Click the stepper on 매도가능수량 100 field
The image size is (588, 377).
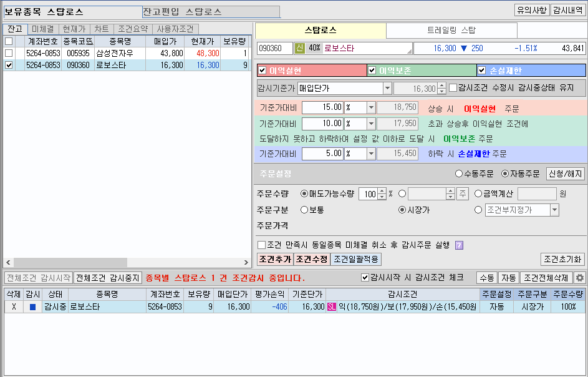click(x=382, y=193)
